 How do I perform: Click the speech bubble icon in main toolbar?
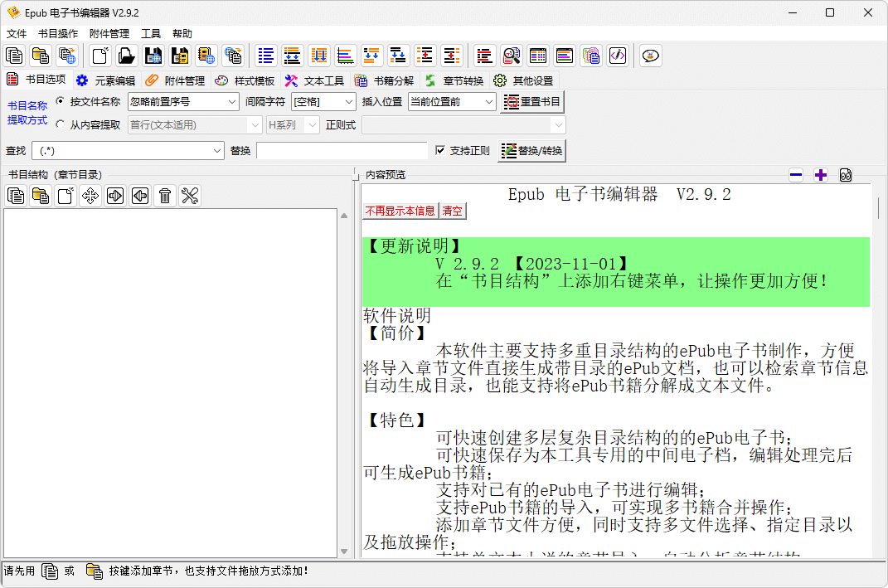pyautogui.click(x=651, y=56)
